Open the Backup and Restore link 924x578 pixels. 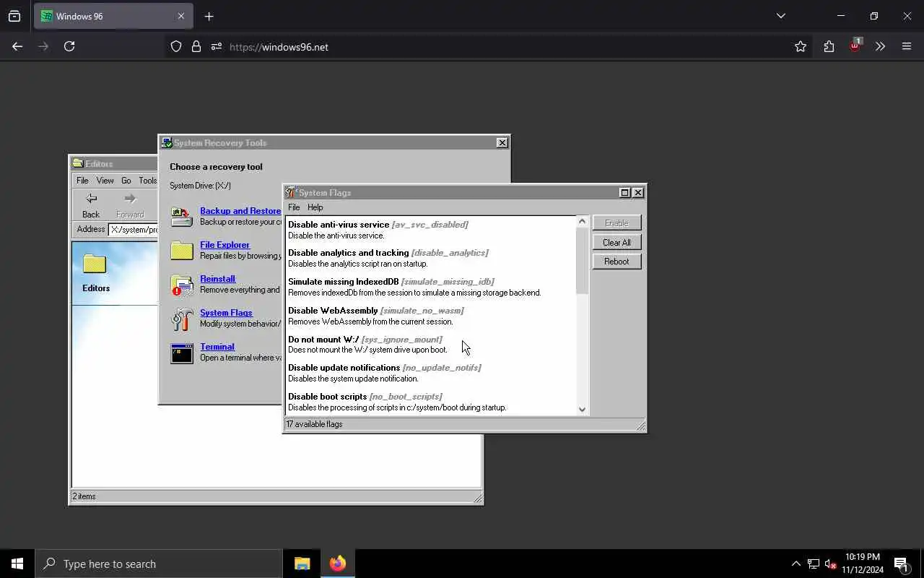coord(240,211)
